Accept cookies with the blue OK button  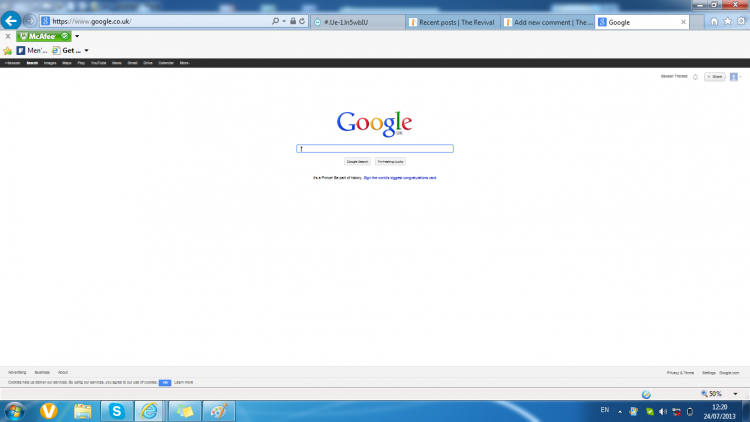coord(165,383)
